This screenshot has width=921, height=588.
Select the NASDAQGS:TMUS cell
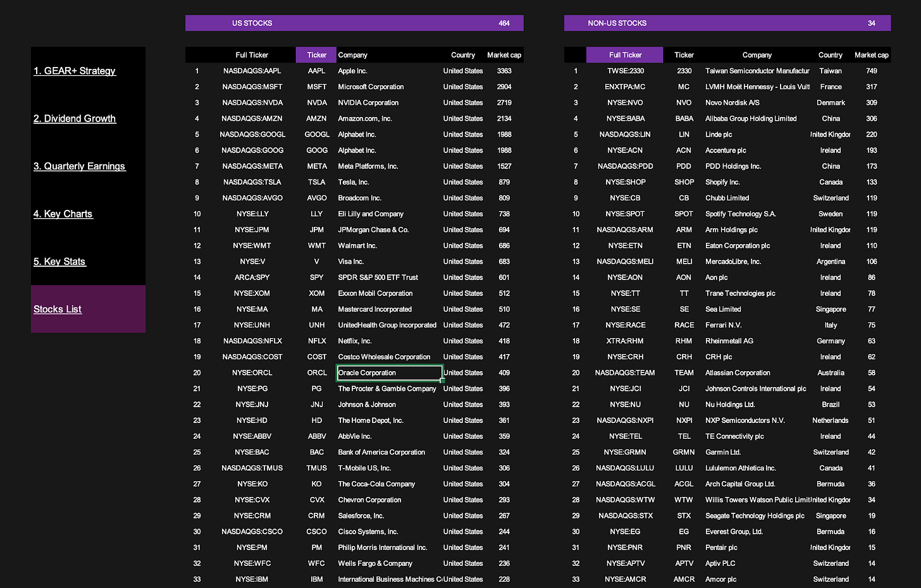tap(252, 468)
